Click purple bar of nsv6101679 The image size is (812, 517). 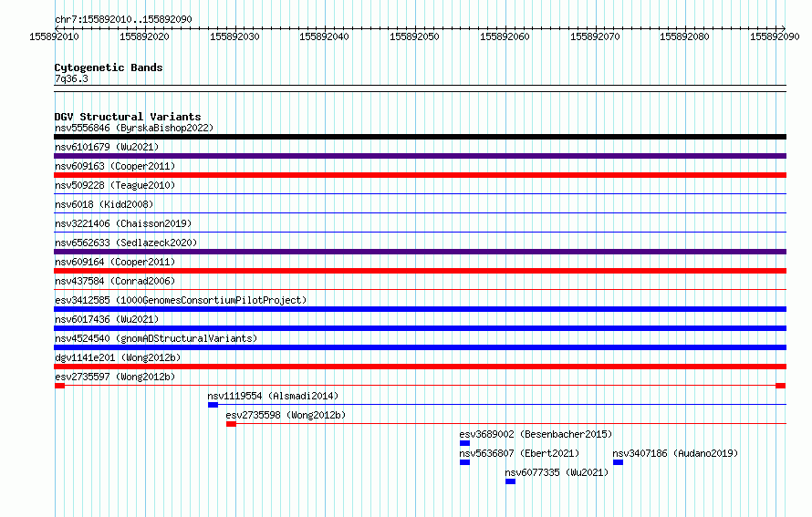pos(420,156)
